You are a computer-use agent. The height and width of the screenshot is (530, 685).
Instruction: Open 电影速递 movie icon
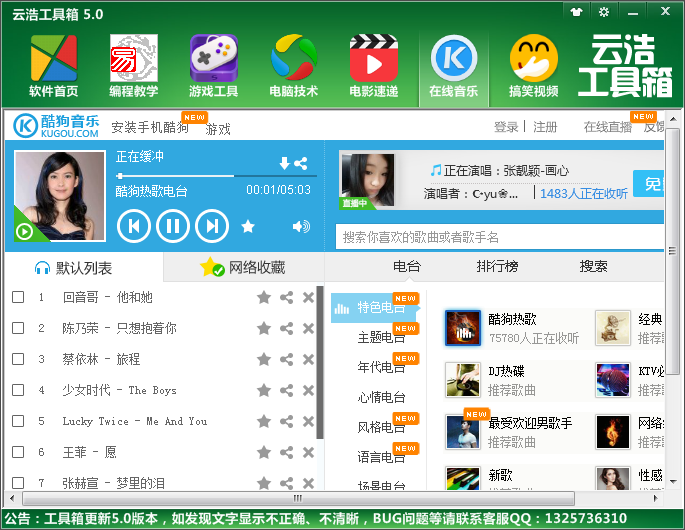(374, 66)
